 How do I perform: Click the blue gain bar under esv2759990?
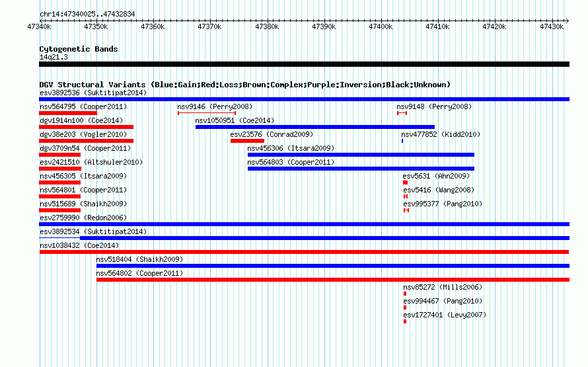tap(304, 224)
